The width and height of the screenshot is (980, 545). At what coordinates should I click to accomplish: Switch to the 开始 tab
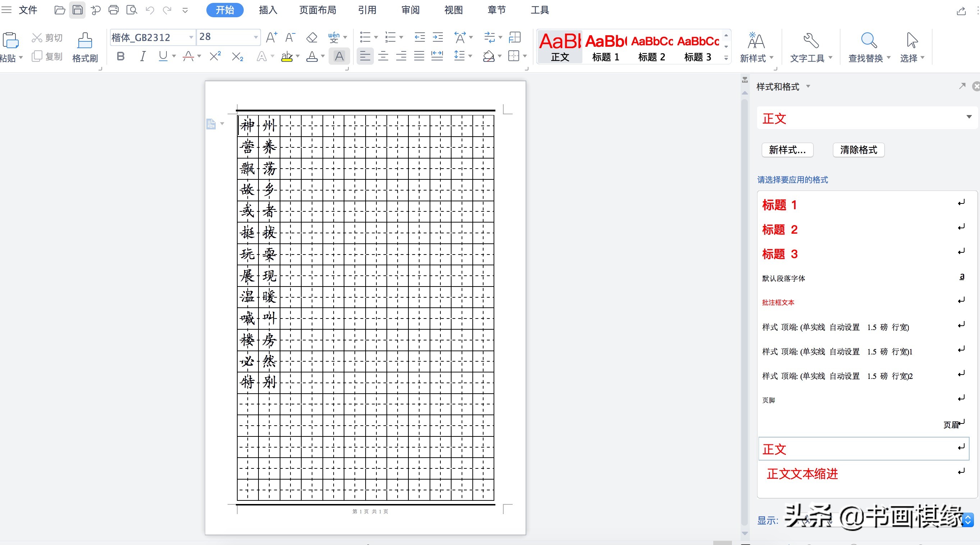pos(225,10)
